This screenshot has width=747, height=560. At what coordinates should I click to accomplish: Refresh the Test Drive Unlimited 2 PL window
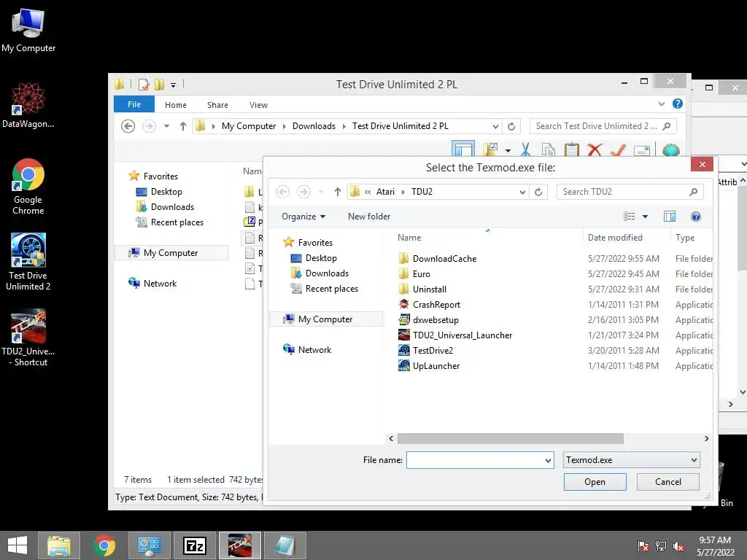click(511, 126)
